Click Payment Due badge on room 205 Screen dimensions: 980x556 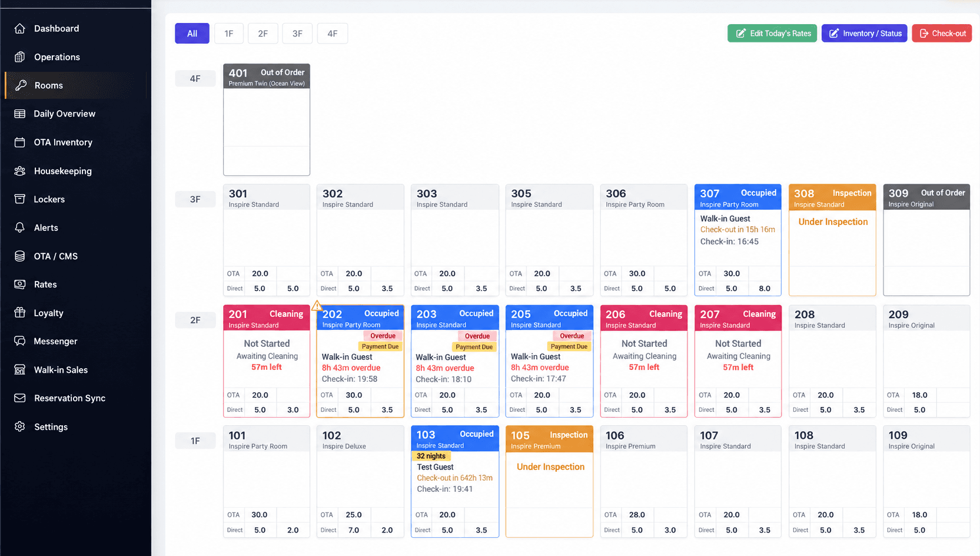569,347
